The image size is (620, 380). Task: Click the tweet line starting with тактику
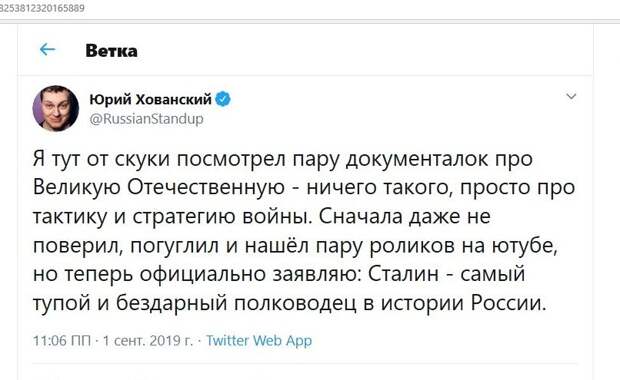click(x=261, y=217)
